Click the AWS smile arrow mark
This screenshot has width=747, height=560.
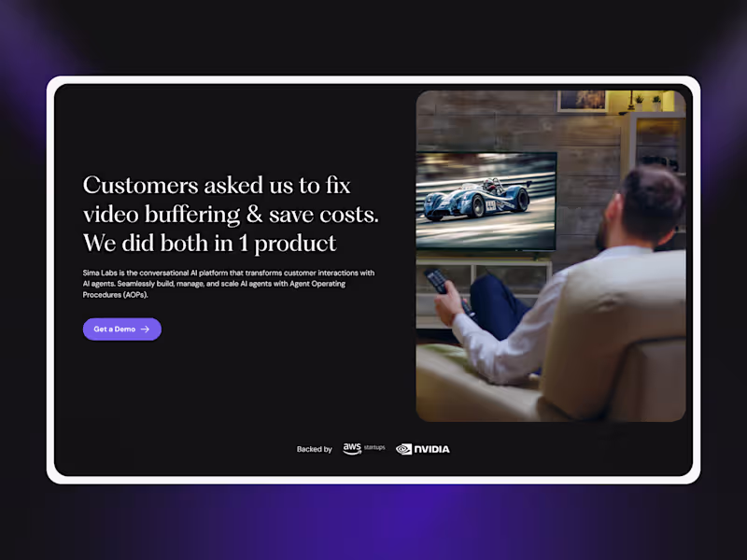[351, 452]
